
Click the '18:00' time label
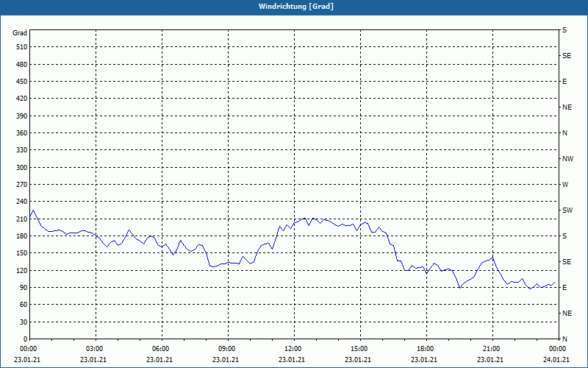(426, 349)
